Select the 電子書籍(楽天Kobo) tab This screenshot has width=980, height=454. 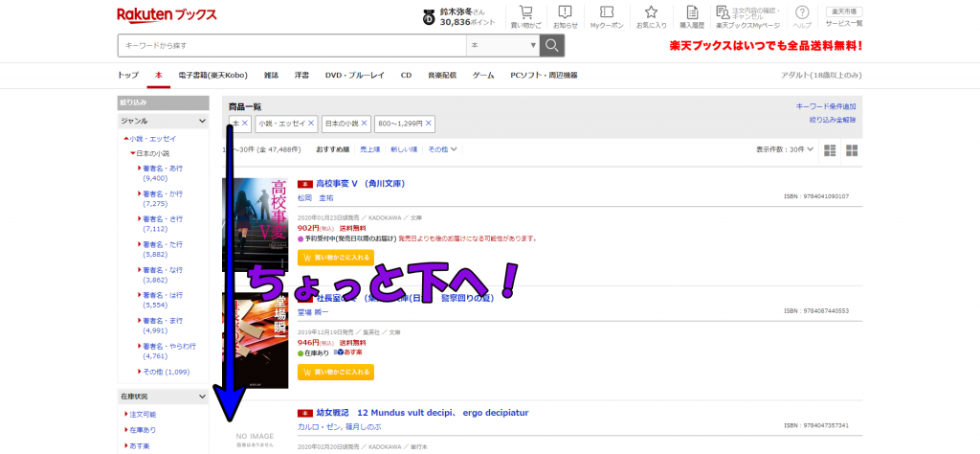pyautogui.click(x=212, y=75)
